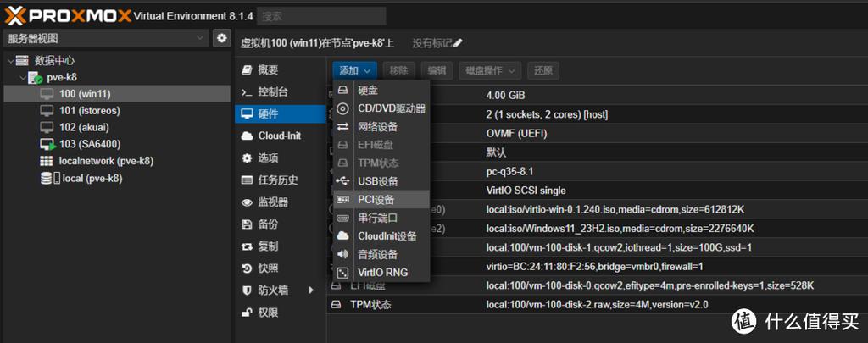Click the greyed TPM State (TPM状态) item
This screenshot has height=343, width=868.
(381, 163)
